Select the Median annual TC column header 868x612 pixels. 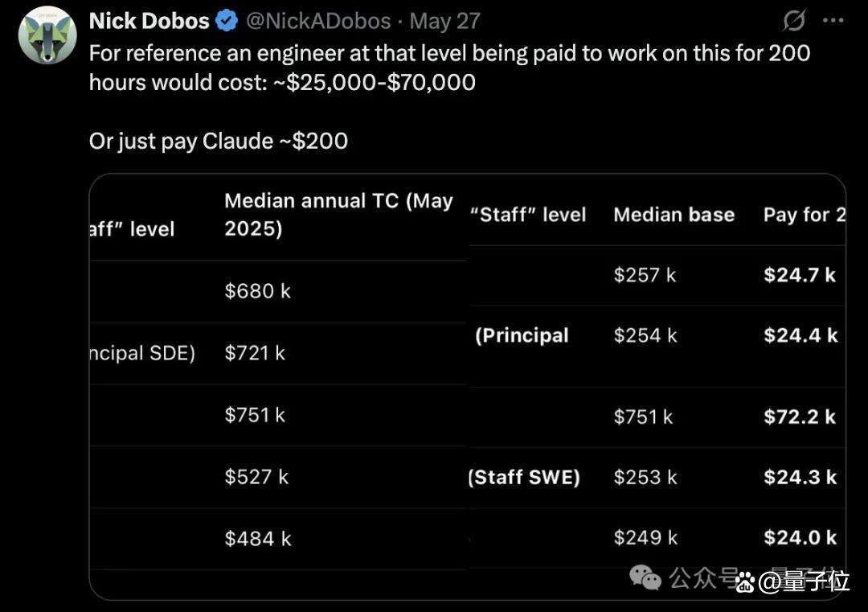click(x=338, y=215)
